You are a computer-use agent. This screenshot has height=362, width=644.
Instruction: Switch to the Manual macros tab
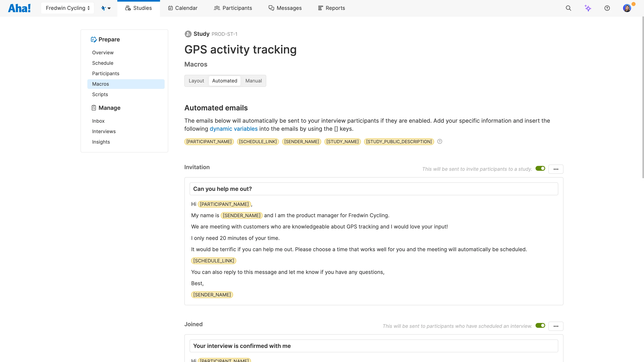coord(253,81)
